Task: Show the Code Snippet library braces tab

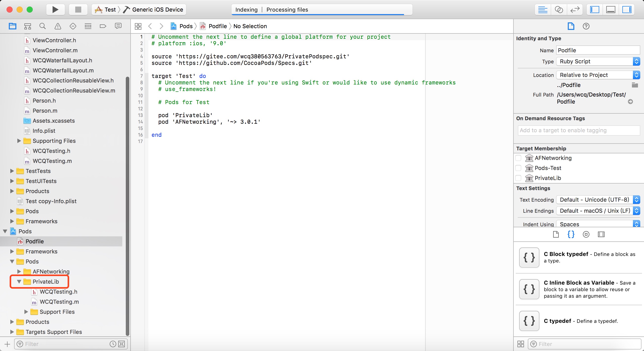Action: (571, 234)
